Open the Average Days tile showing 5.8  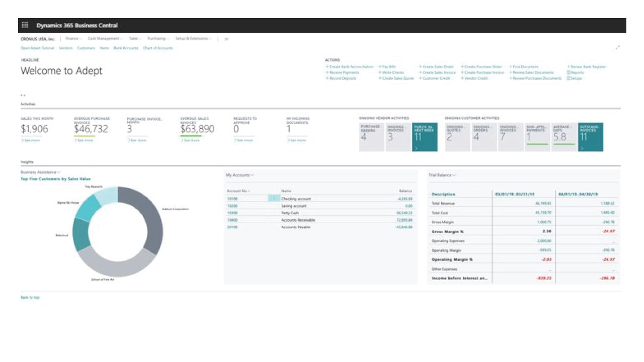click(564, 137)
